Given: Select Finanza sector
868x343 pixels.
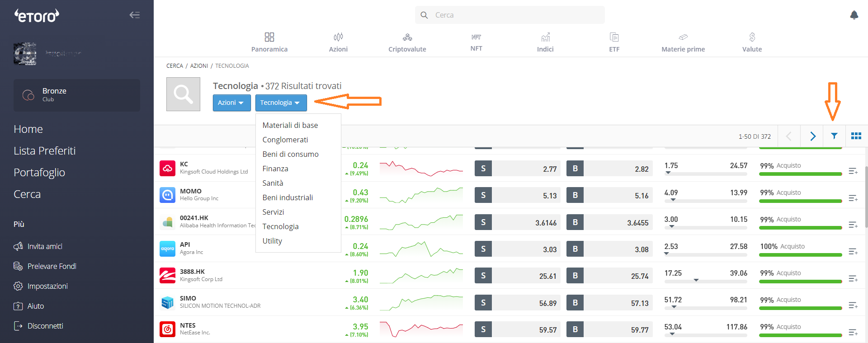Looking at the screenshot, I should (x=275, y=169).
